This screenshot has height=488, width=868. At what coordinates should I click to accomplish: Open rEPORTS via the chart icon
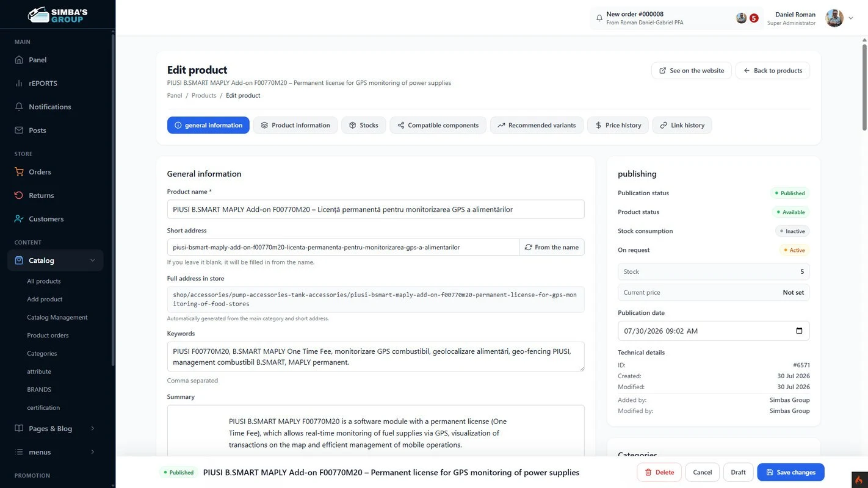tap(19, 83)
